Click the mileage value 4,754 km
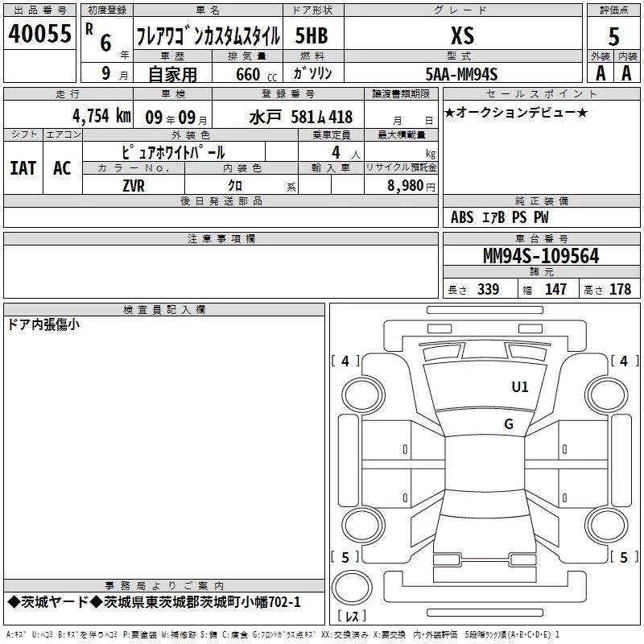 tap(101, 114)
